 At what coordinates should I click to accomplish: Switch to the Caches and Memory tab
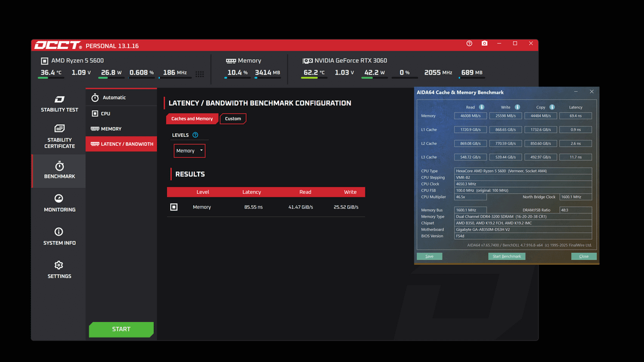192,119
